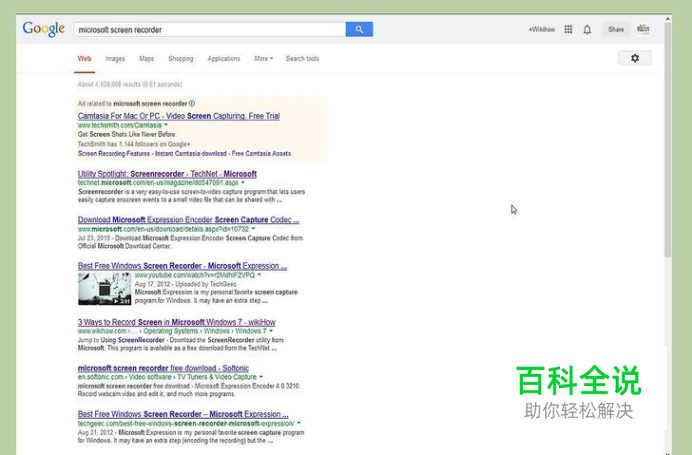Viewport: 692px width, 455px height.
Task: Click the Instant Camtasia download sitelink
Action: (191, 154)
